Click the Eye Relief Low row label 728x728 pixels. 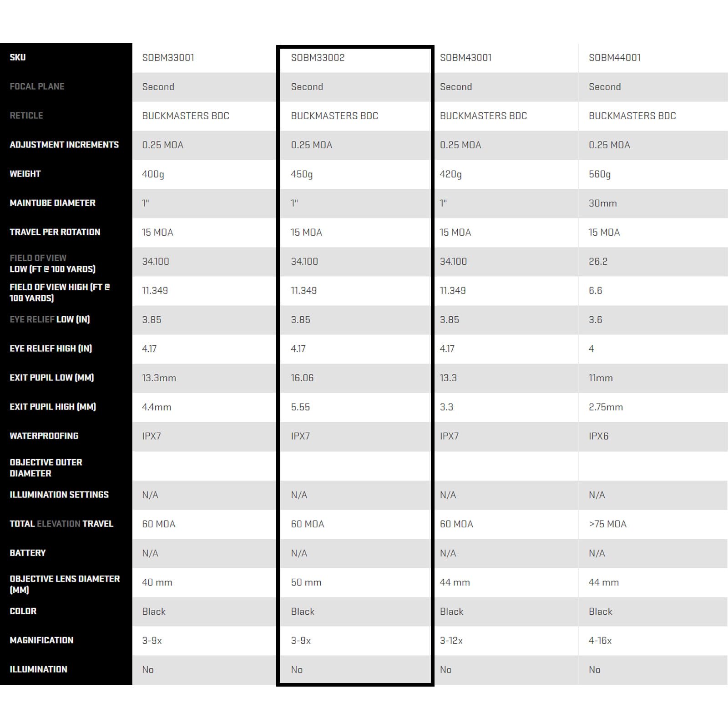click(x=50, y=319)
